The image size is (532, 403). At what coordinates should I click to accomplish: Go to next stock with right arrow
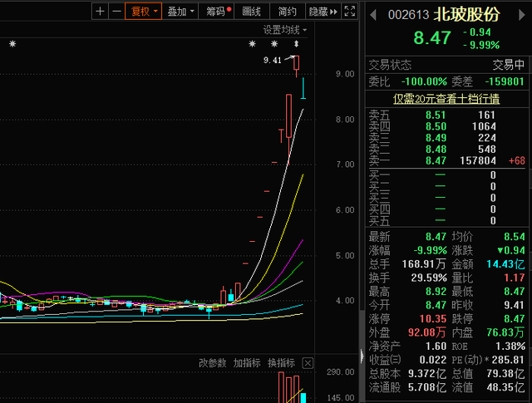point(522,15)
